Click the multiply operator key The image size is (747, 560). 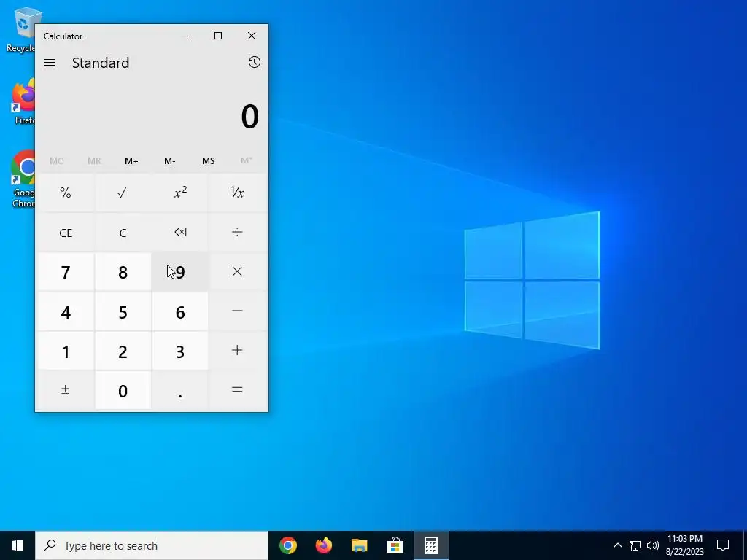coord(237,272)
